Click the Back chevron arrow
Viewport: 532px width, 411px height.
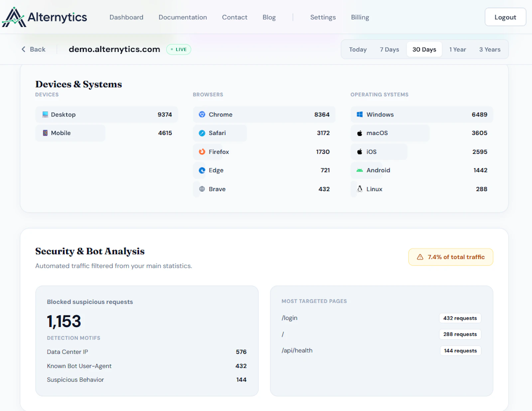pyautogui.click(x=23, y=49)
